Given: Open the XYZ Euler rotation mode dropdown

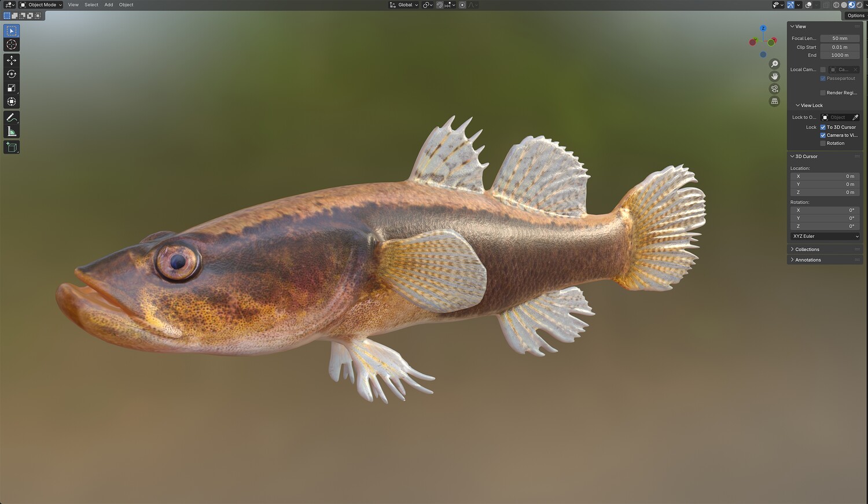Looking at the screenshot, I should (x=825, y=236).
